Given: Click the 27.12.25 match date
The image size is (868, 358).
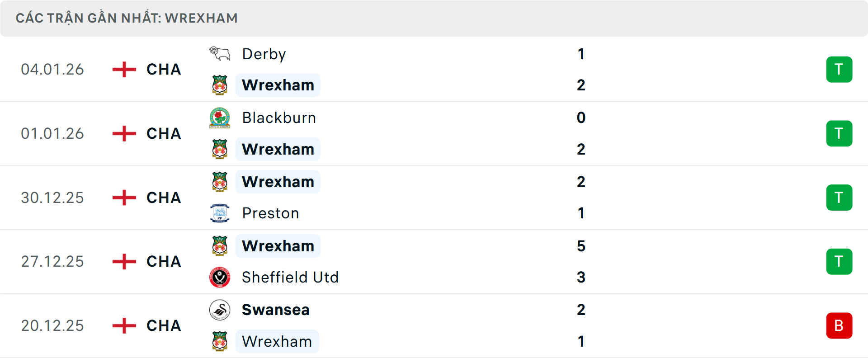Looking at the screenshot, I should tap(52, 262).
